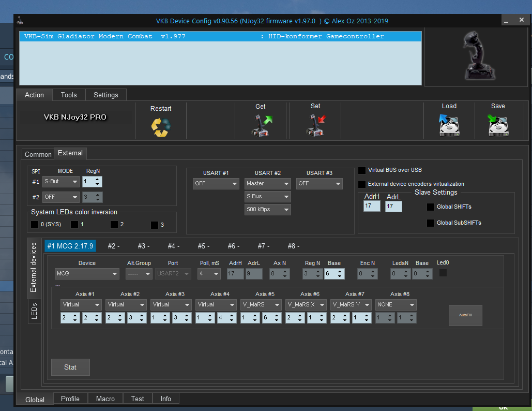The image size is (532, 411).
Task: Click the Stat button
Action: tap(70, 367)
